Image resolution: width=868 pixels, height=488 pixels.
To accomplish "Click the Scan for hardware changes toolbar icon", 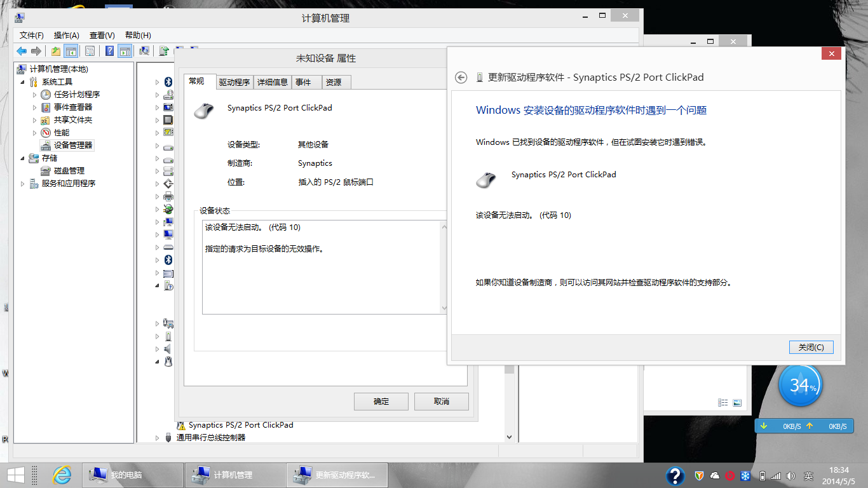I will click(144, 51).
